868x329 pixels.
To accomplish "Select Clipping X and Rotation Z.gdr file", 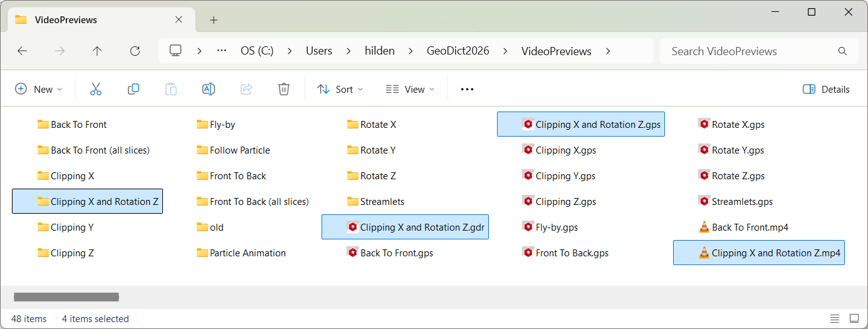I will coord(405,227).
